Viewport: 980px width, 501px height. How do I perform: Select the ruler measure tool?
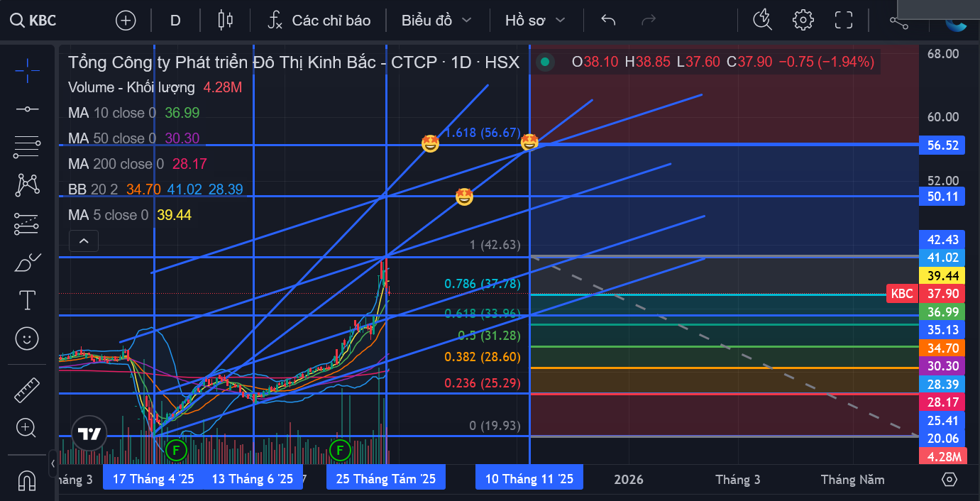pyautogui.click(x=27, y=390)
